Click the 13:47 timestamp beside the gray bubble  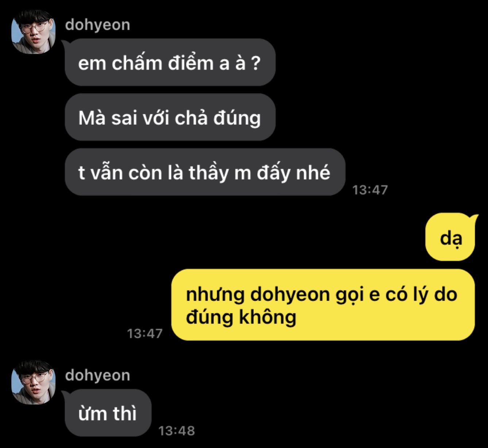coord(370,190)
